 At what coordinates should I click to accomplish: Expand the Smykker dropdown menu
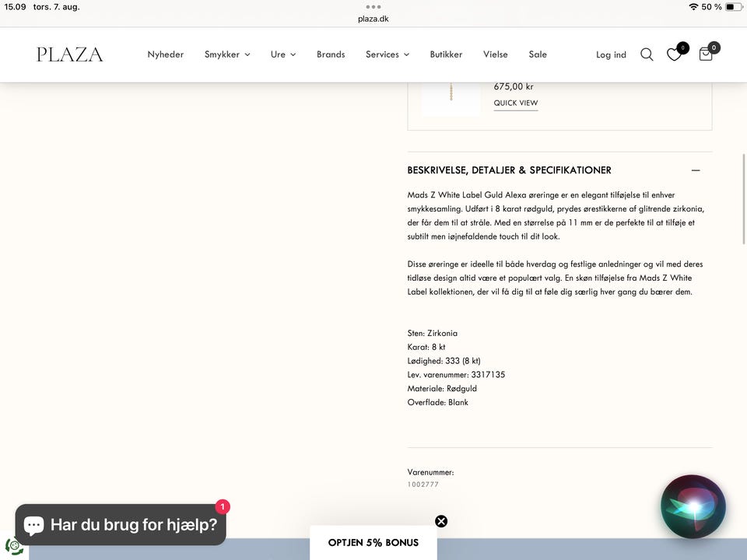click(x=227, y=54)
